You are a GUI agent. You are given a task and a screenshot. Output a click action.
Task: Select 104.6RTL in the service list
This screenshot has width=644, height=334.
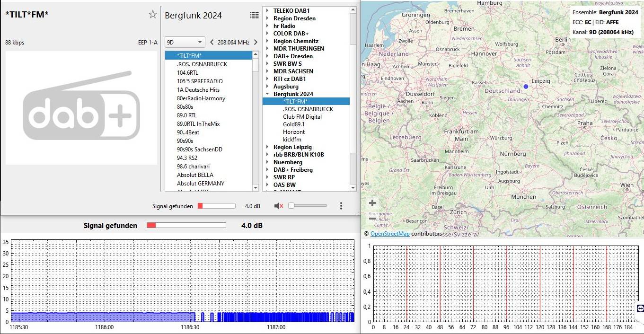tap(187, 73)
